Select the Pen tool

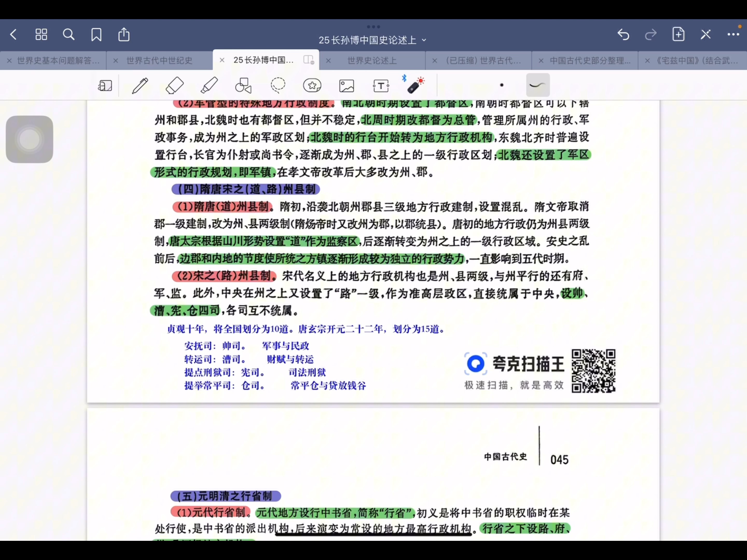[140, 85]
